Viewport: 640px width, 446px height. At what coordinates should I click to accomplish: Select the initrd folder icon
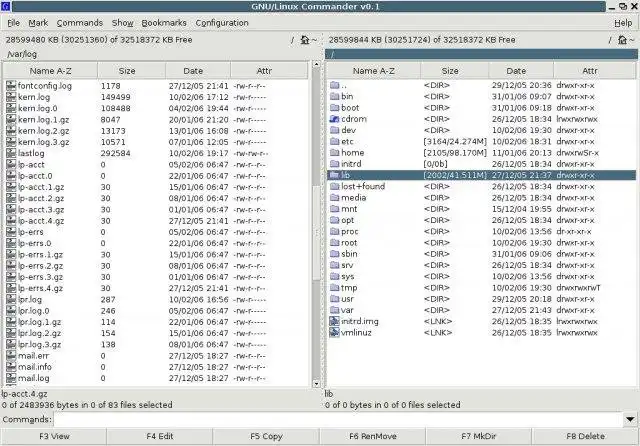(334, 164)
